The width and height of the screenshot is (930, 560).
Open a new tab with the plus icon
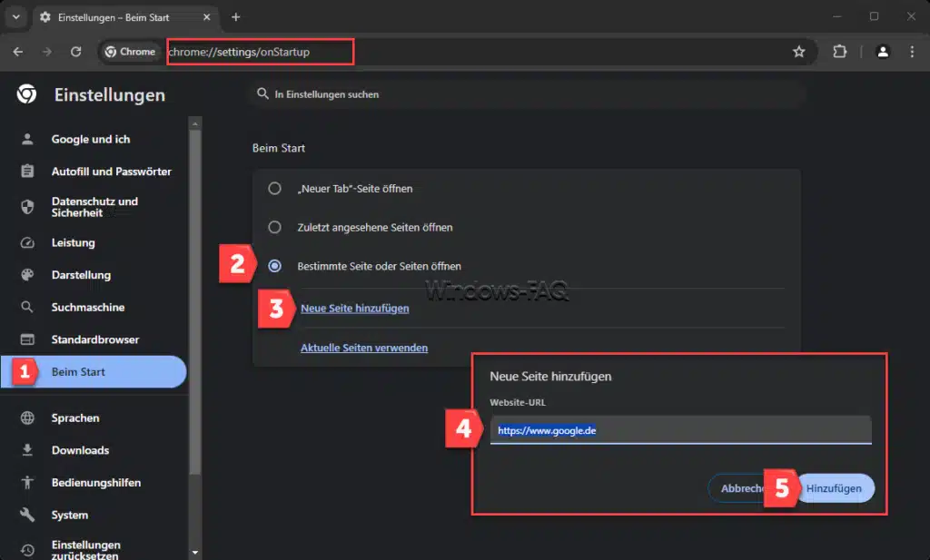pos(235,17)
